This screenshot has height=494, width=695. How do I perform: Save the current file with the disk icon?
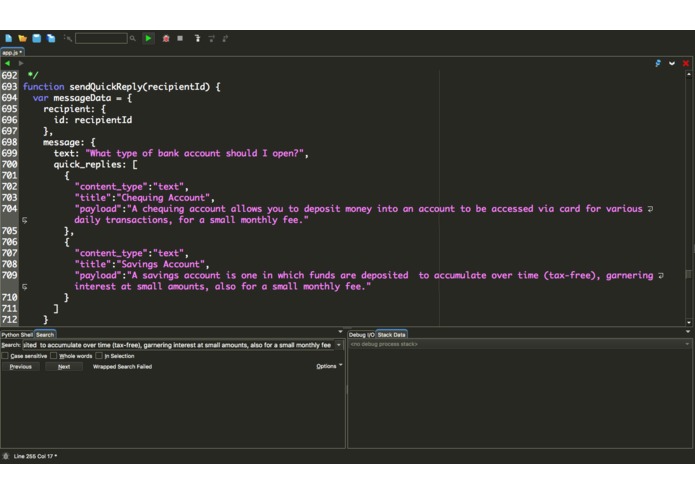click(x=37, y=39)
